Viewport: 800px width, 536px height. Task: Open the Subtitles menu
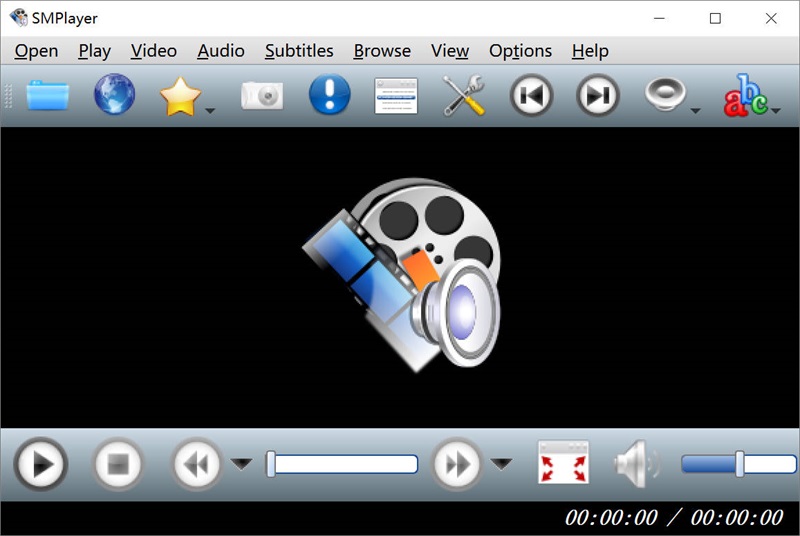pos(298,51)
